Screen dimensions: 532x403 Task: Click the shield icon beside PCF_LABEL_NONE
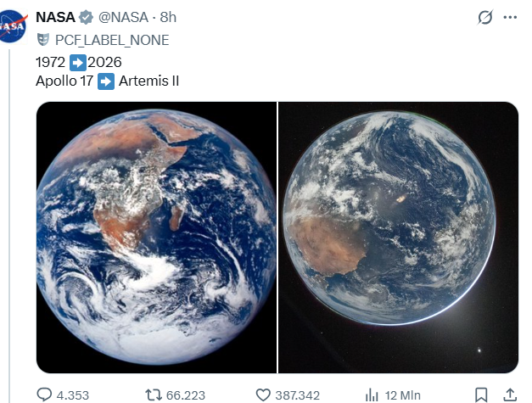[42, 40]
